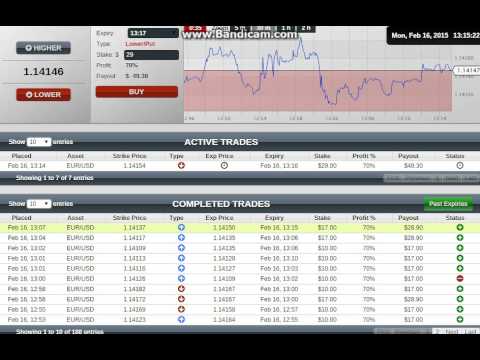480x360 pixels.
Task: Click the red put type icon in active trade
Action: (x=181, y=165)
